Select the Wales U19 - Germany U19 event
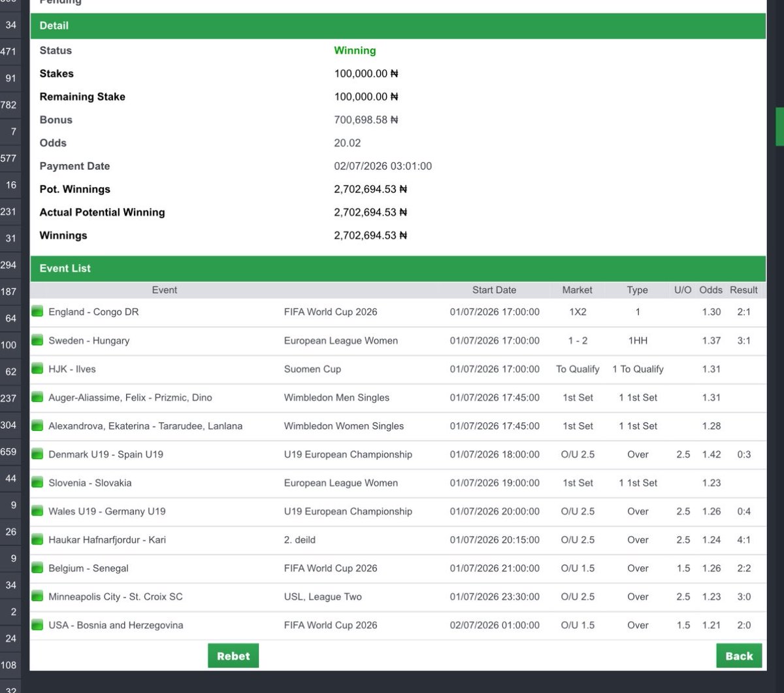Screen dimensions: 784x693 point(107,511)
